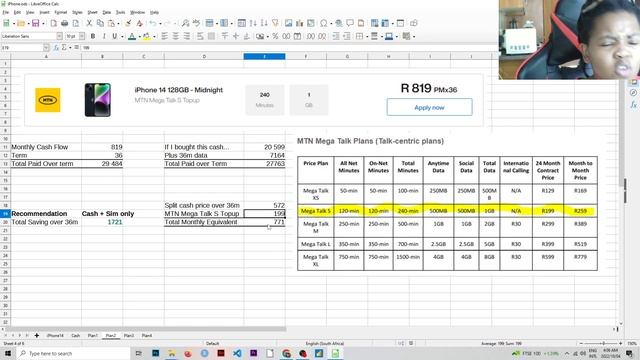Toggle Freeze Rows and Columns
640x360 pixels.
coord(385,23)
